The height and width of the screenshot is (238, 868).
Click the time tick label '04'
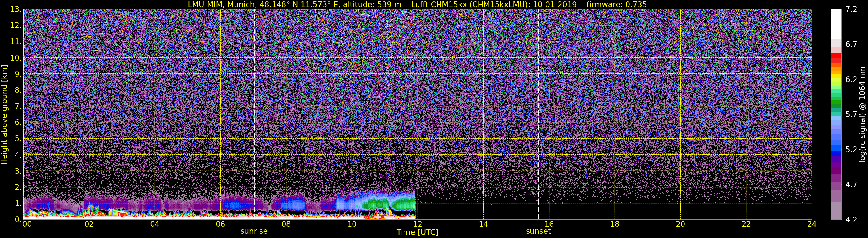click(155, 224)
